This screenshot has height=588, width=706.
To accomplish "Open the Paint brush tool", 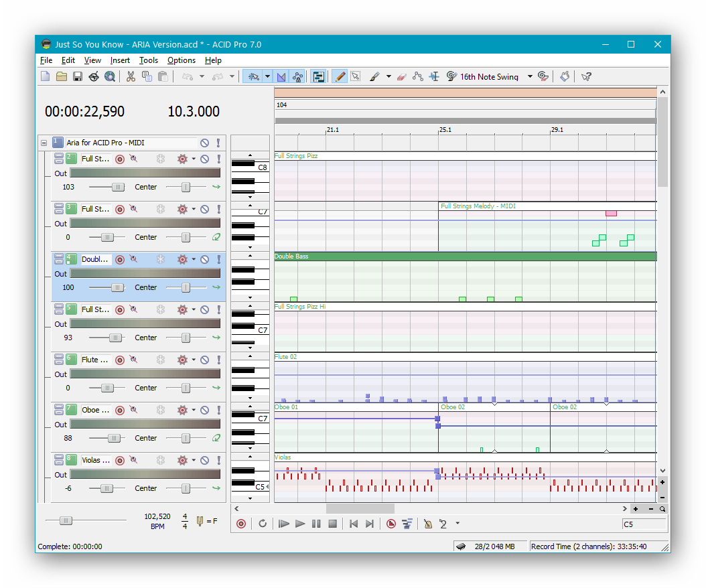I will [375, 76].
